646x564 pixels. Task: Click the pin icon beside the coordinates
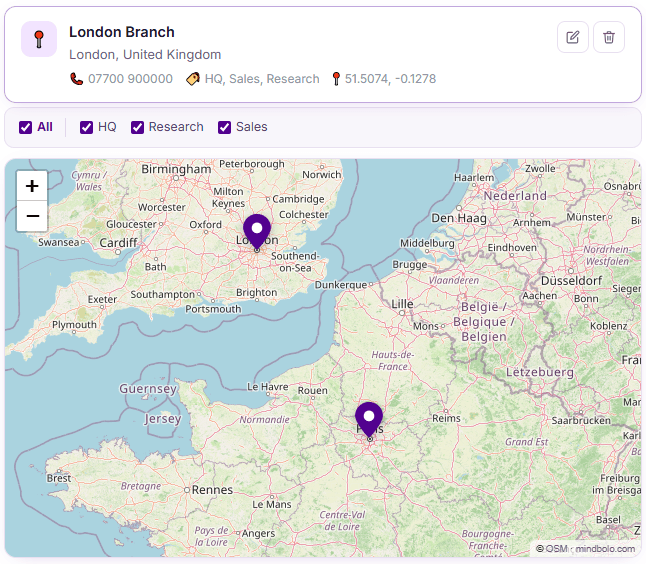pyautogui.click(x=336, y=78)
